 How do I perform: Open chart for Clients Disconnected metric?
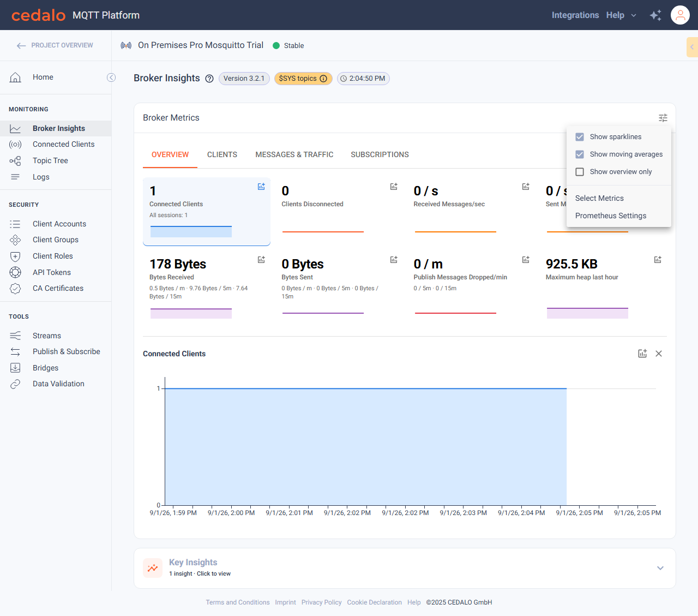tap(394, 187)
